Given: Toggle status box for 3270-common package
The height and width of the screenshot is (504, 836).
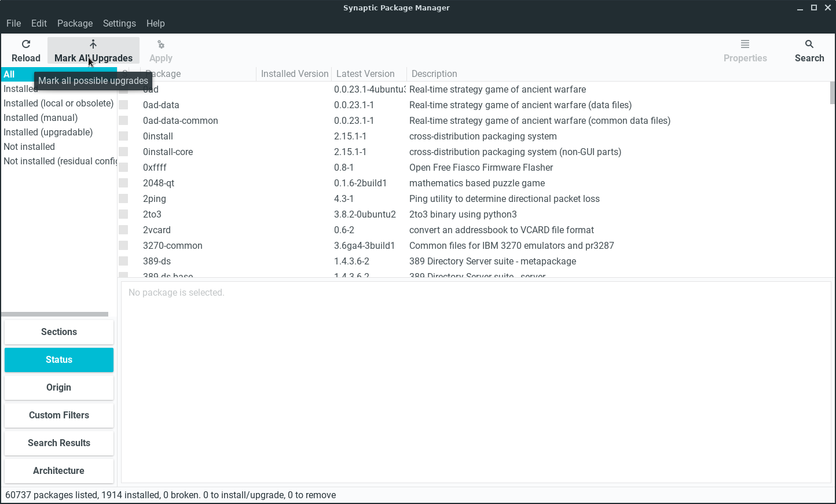Looking at the screenshot, I should pos(123,245).
